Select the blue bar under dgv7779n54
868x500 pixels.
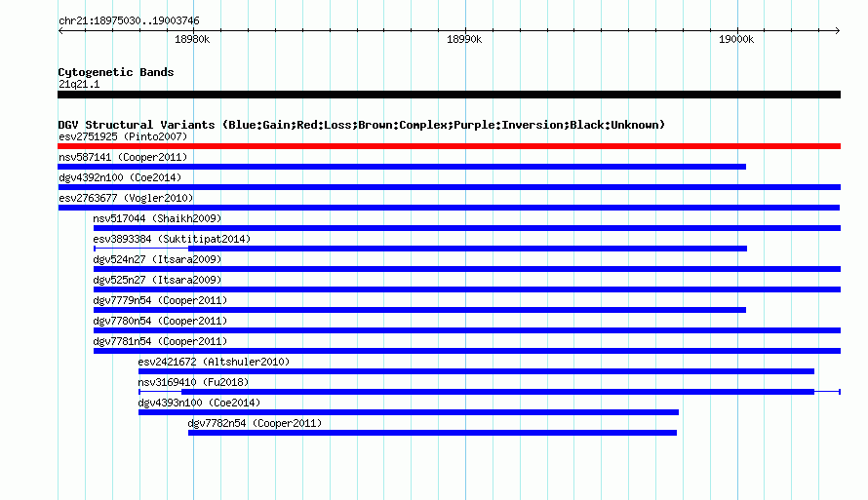pos(419,310)
